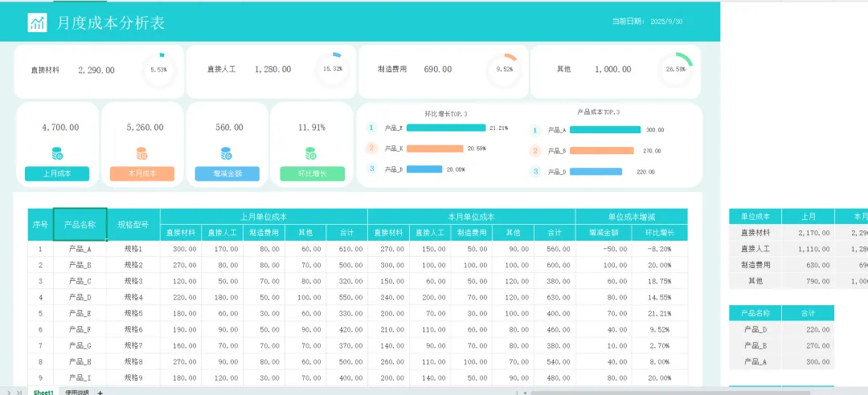Click the 1,280.00 直接人工 card value
This screenshot has height=395, width=868.
(272, 70)
